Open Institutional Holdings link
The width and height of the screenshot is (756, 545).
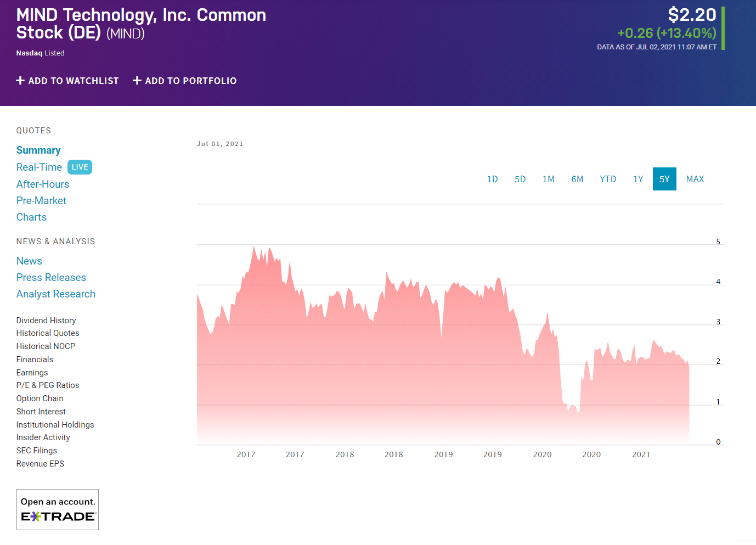(55, 425)
